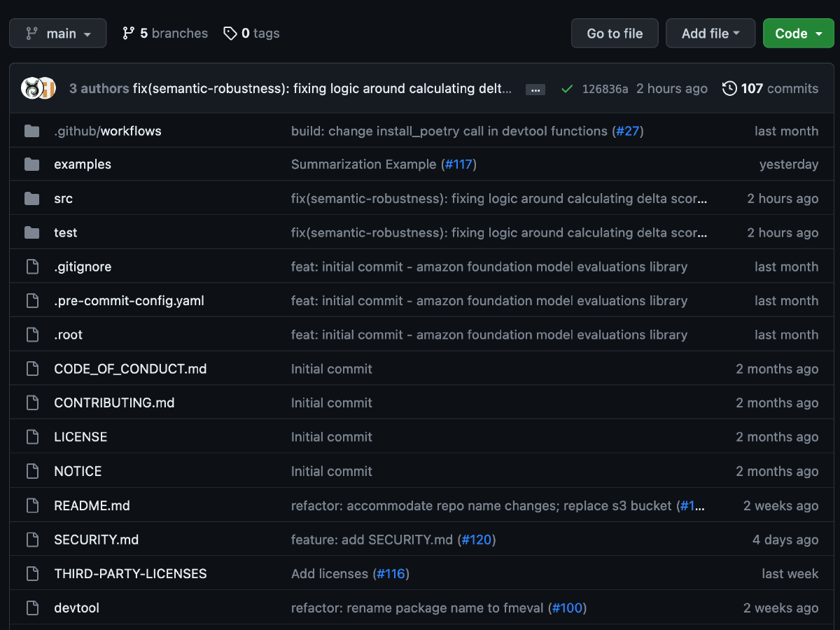Screen dimensions: 840x630
Task: Click the green checkmark build status icon
Action: click(x=567, y=89)
